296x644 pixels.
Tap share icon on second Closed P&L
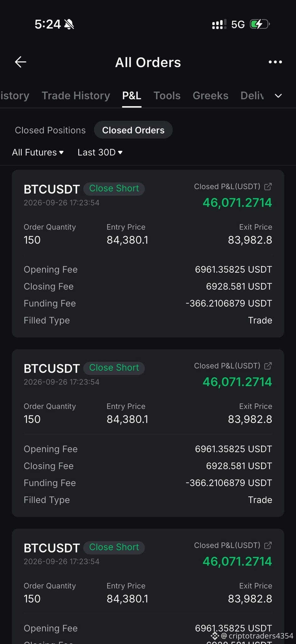point(268,366)
